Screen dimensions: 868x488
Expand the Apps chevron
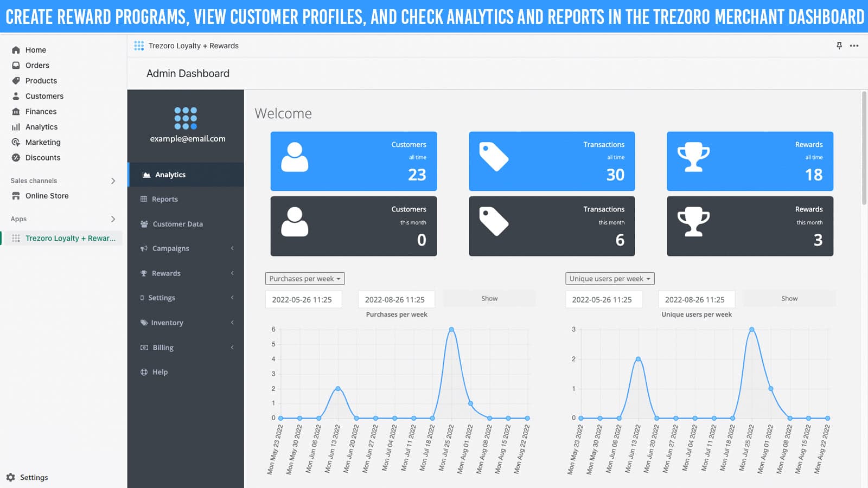[x=113, y=219]
